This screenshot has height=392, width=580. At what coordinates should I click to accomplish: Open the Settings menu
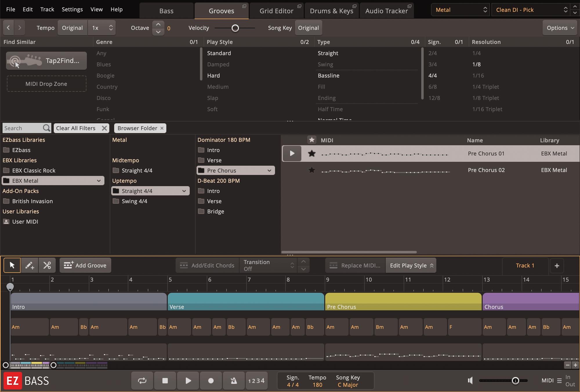(x=72, y=9)
